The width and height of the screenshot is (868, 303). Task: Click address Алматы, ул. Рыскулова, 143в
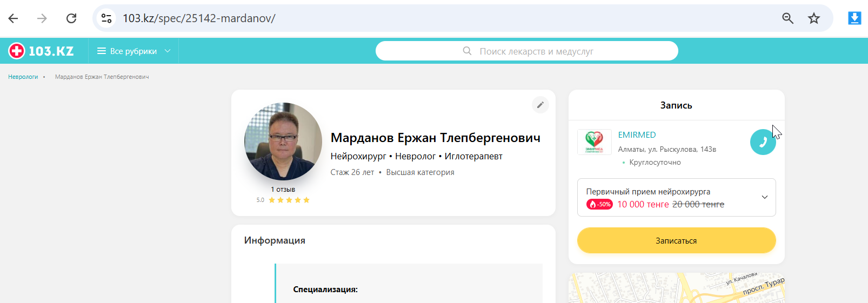[x=667, y=149]
